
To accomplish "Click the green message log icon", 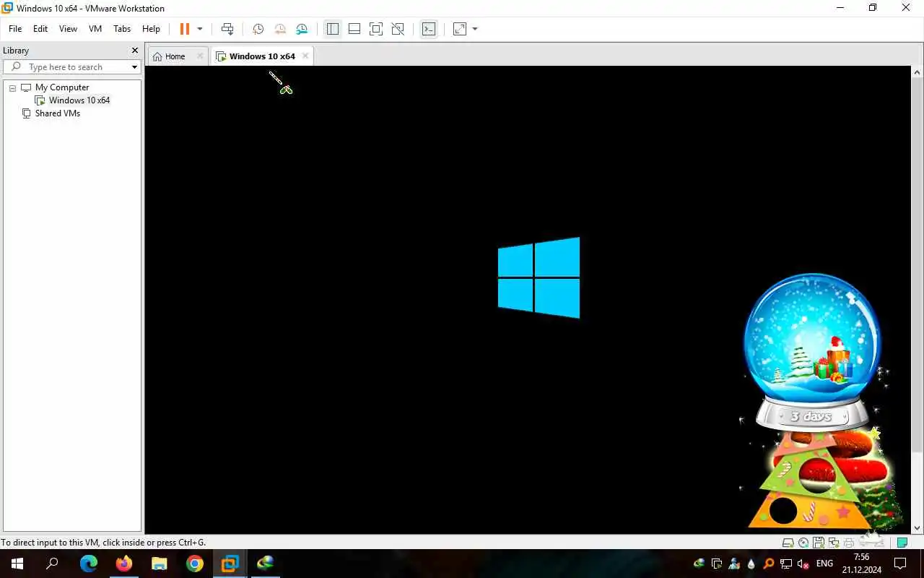I will coord(902,543).
